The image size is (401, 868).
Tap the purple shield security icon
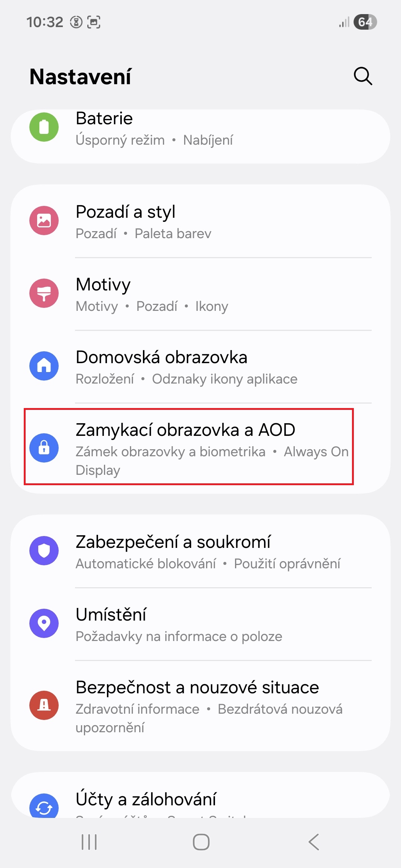pyautogui.click(x=44, y=551)
